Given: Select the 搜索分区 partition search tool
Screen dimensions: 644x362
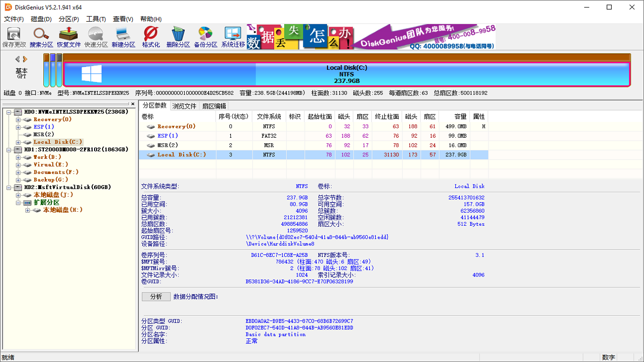Looking at the screenshot, I should (41, 36).
